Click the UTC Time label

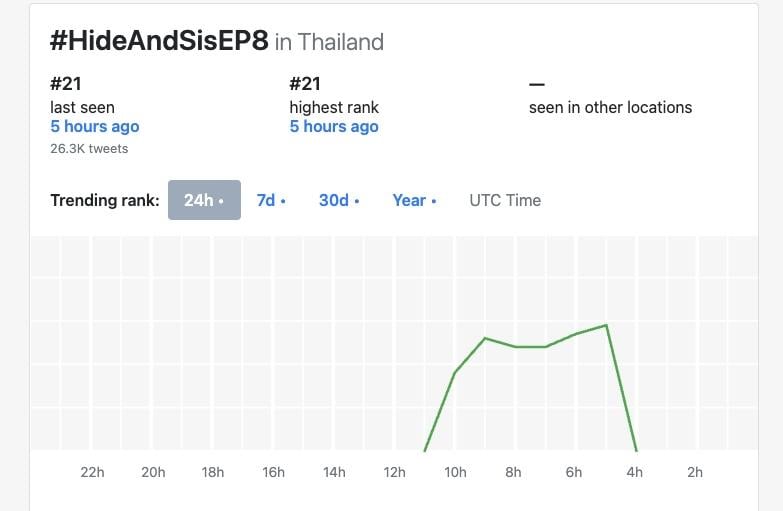click(x=505, y=200)
